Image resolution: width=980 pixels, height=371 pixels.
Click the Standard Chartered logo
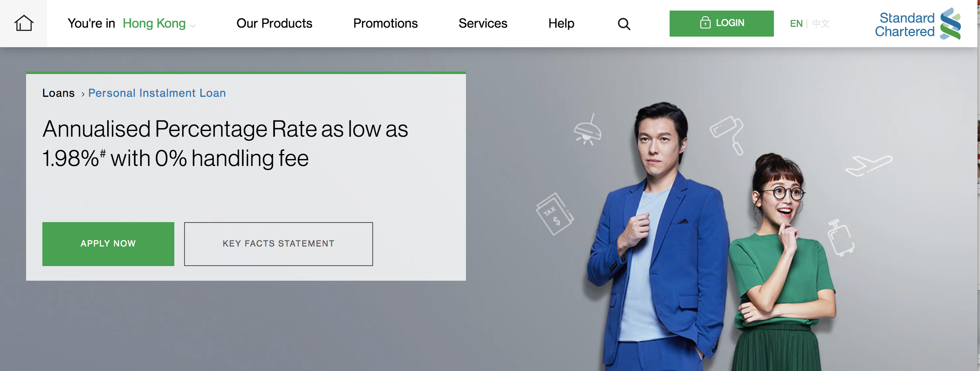point(918,24)
